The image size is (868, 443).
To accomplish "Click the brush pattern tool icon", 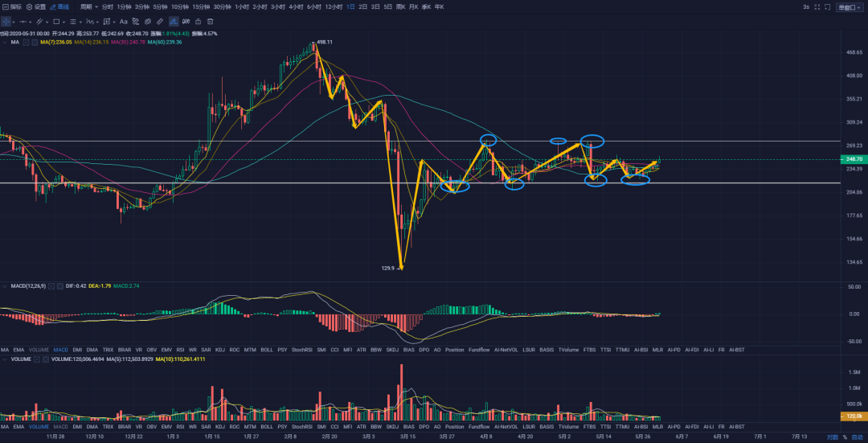I will (136, 22).
